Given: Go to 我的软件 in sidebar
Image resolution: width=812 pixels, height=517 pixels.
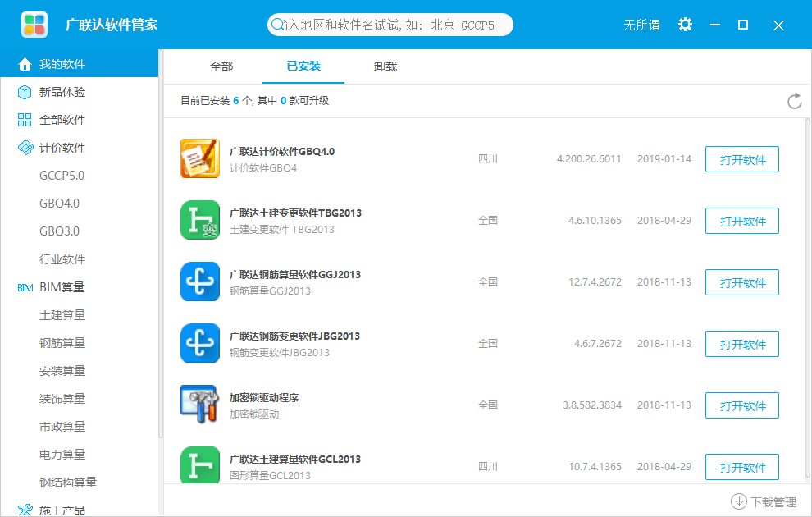Looking at the screenshot, I should 80,64.
